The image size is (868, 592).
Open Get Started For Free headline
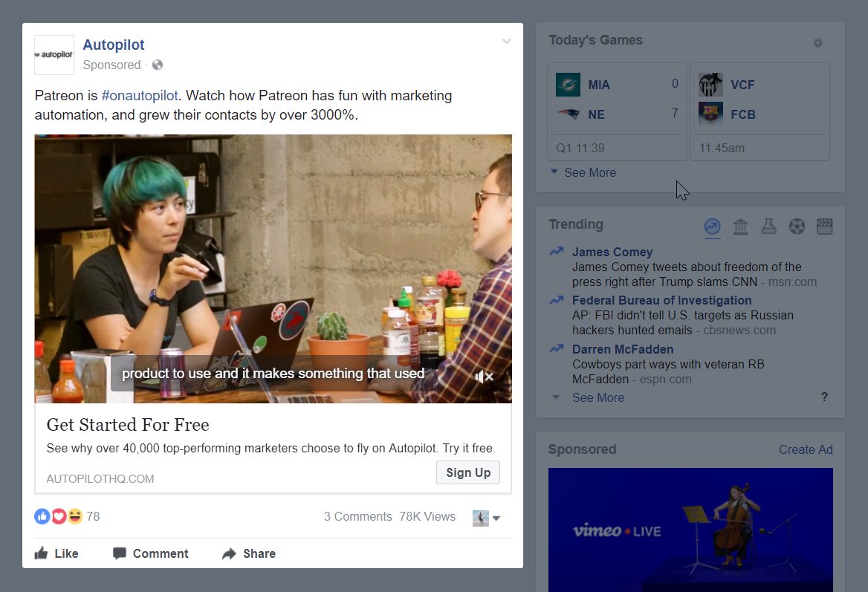click(x=128, y=425)
